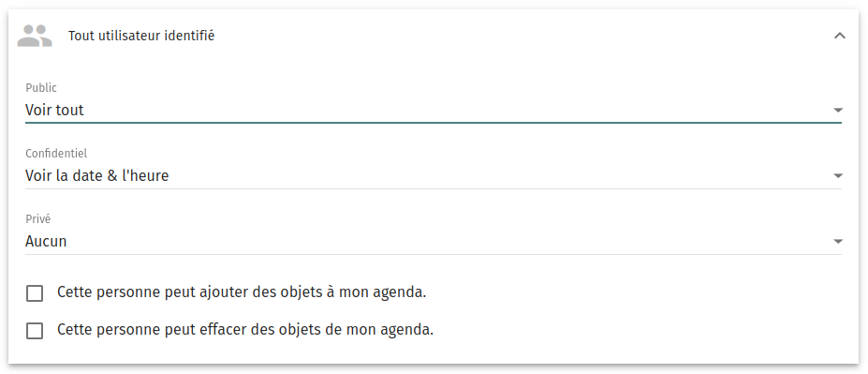Click the Public field label
868x374 pixels.
tap(41, 88)
